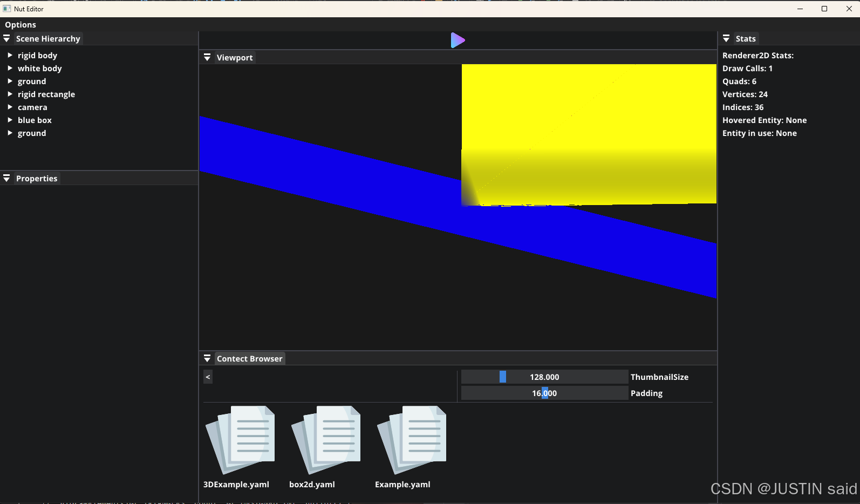Viewport: 860px width, 504px height.
Task: Open the box2d.yaml file icon
Action: (x=326, y=440)
